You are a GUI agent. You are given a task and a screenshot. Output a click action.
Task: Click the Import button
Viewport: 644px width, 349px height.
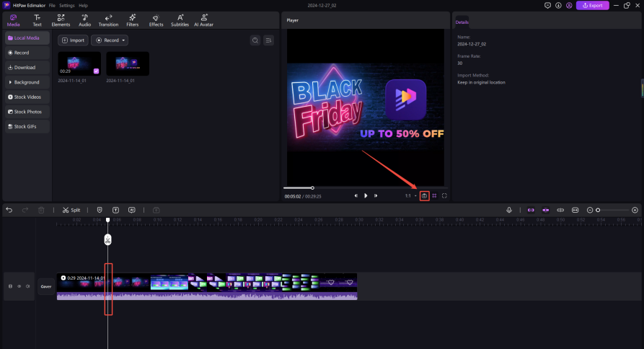(73, 40)
